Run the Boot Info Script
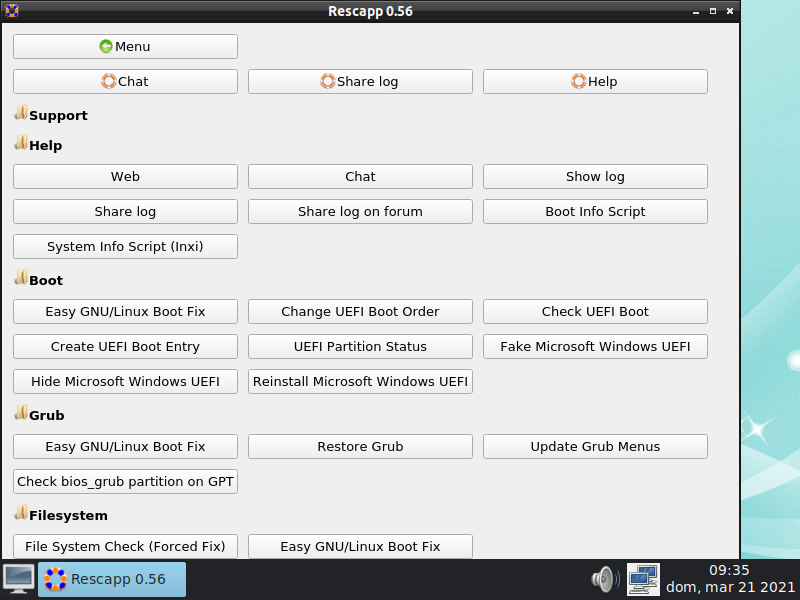800x600 pixels. click(x=595, y=212)
